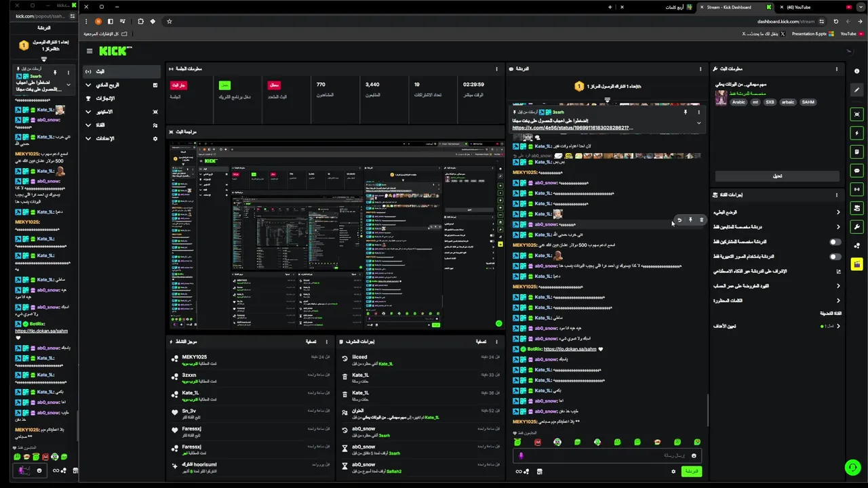The height and width of the screenshot is (488, 868).
Task: Open the info icon in right toolbar
Action: point(857,70)
